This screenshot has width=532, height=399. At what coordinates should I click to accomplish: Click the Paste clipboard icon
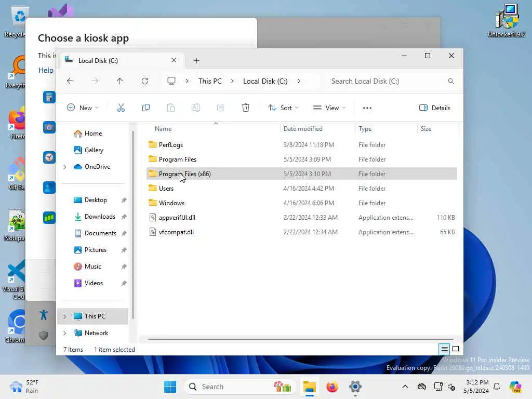[x=170, y=108]
